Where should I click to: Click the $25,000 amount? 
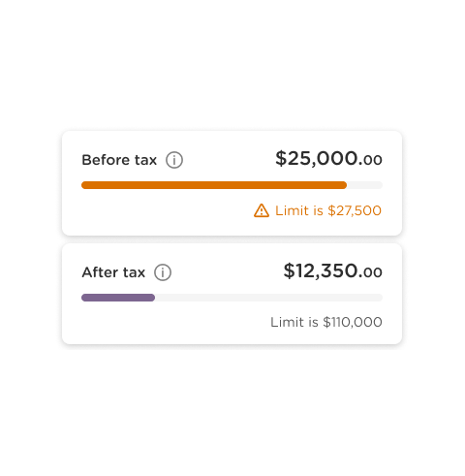317,159
